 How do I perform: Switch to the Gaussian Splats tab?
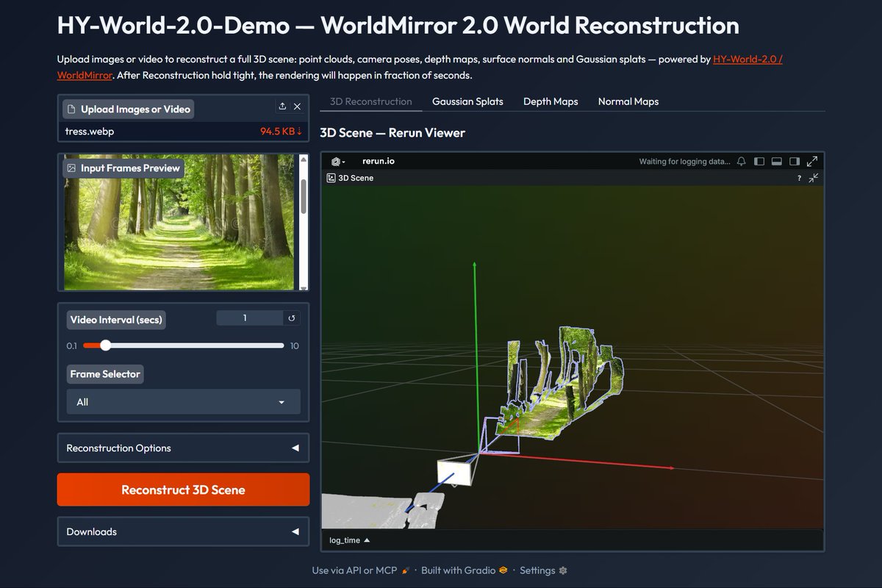(467, 101)
